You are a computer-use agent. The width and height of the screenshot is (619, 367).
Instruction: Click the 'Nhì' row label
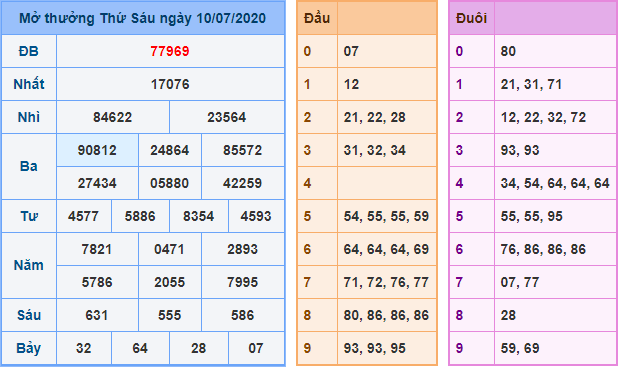(x=29, y=117)
